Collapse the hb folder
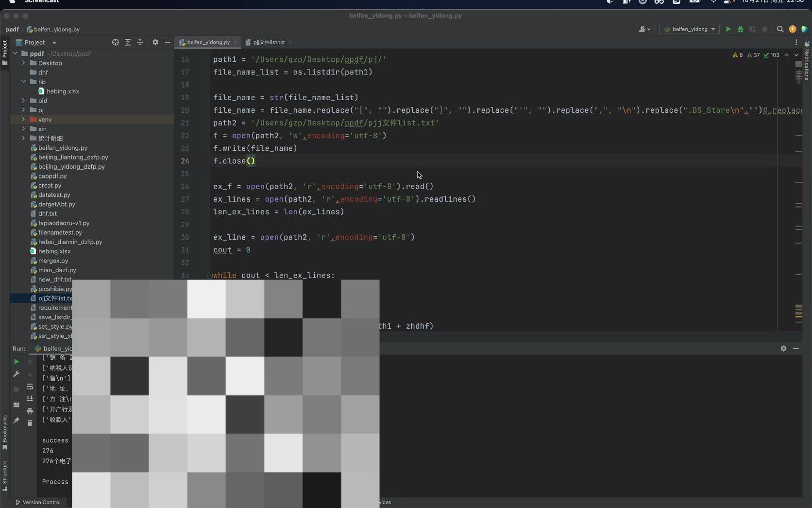812x508 pixels. [23, 82]
